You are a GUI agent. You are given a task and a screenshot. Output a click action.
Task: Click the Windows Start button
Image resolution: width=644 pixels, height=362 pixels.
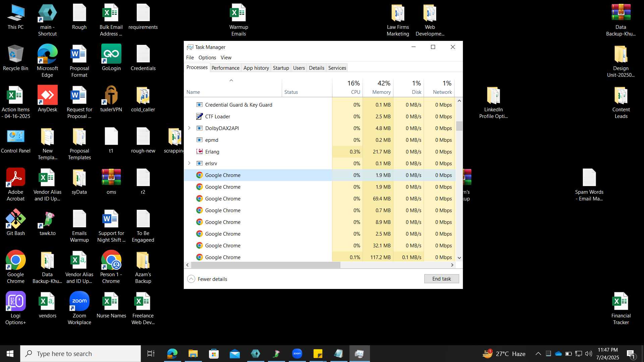(x=10, y=354)
